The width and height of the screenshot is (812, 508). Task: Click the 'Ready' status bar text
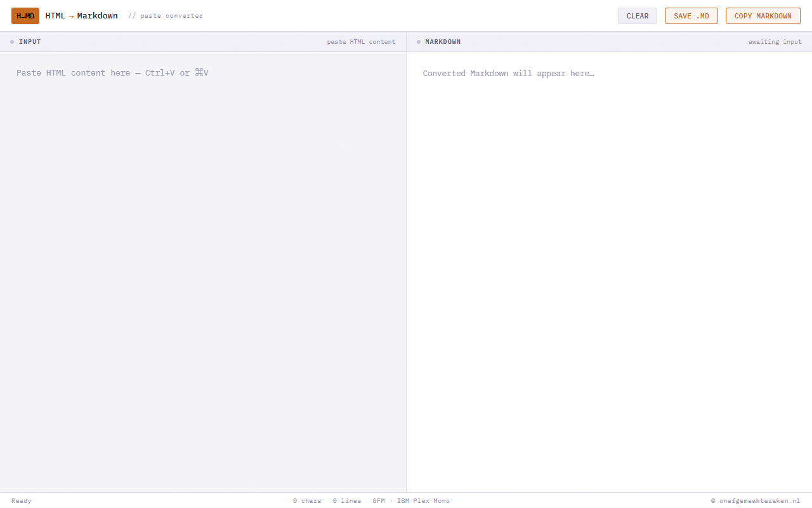(22, 501)
